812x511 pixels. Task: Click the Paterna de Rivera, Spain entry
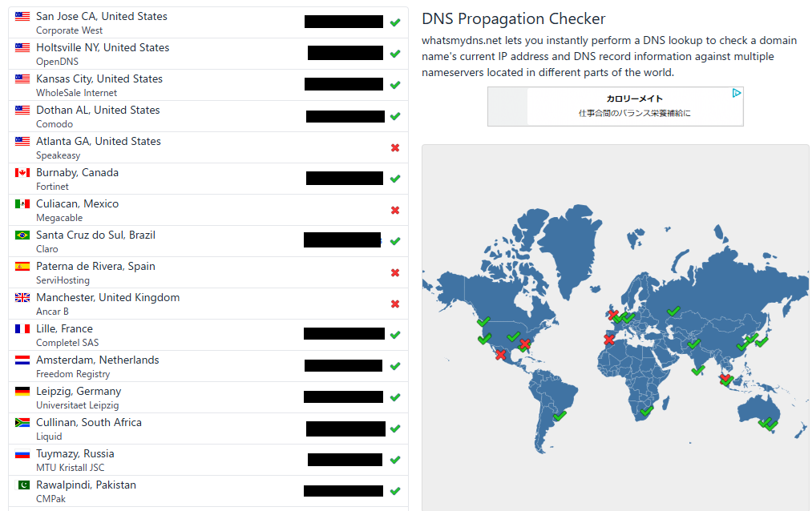[208, 272]
